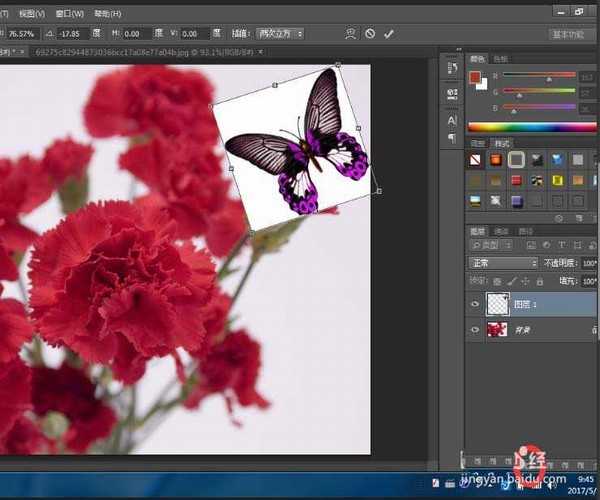Screen dimensions: 600x500
Task: Open the 窗口(W) menu
Action: click(x=70, y=14)
